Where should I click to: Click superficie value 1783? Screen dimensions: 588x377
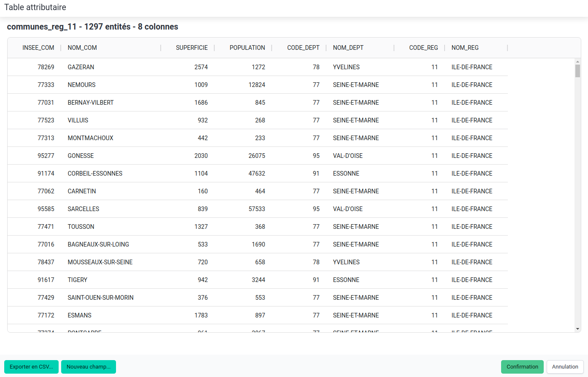(x=201, y=315)
